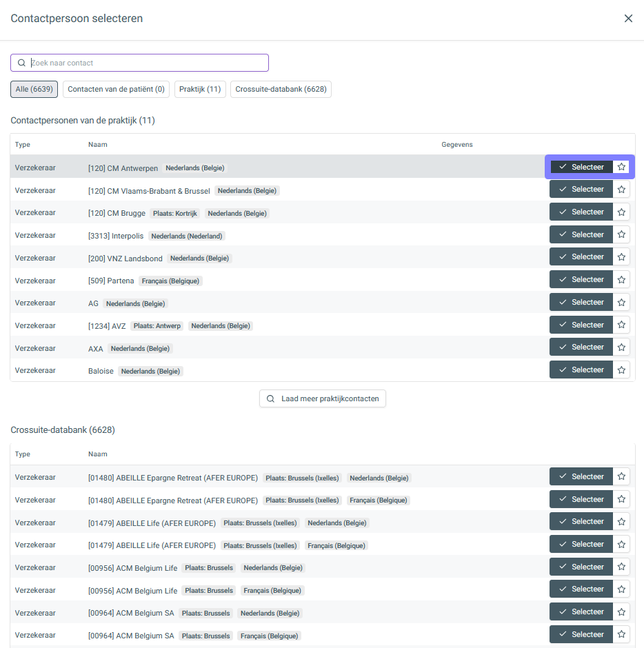The height and width of the screenshot is (648, 644).
Task: Filter by Contacten van de patiënt (0)
Action: (x=116, y=89)
